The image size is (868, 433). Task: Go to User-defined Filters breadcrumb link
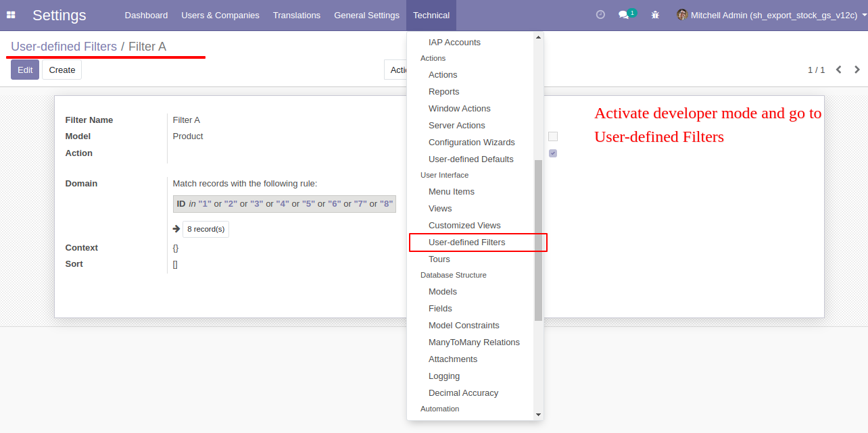(x=64, y=47)
